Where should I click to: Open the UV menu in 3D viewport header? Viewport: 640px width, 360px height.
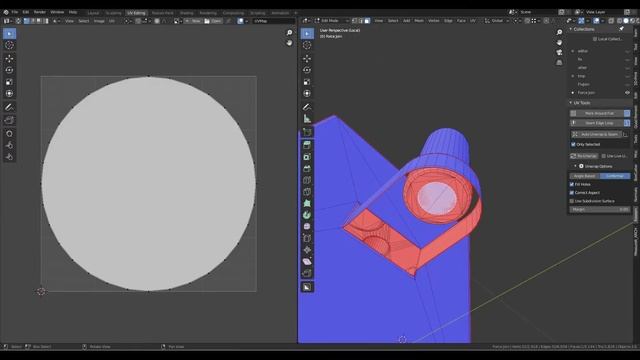tap(473, 21)
